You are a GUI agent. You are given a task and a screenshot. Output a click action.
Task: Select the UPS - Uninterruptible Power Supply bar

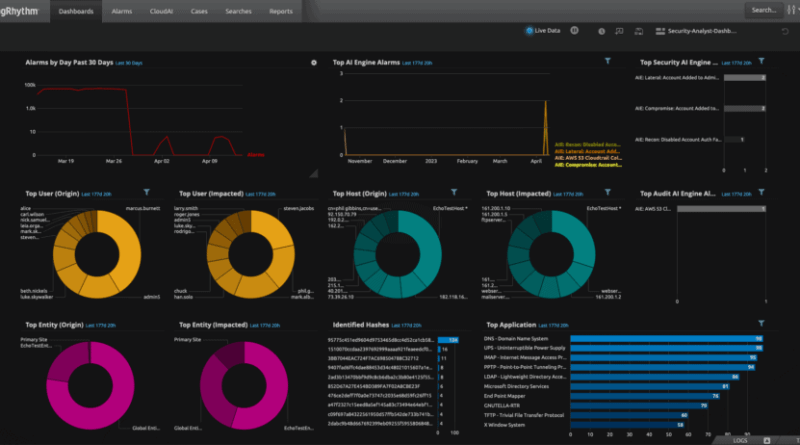pos(667,348)
